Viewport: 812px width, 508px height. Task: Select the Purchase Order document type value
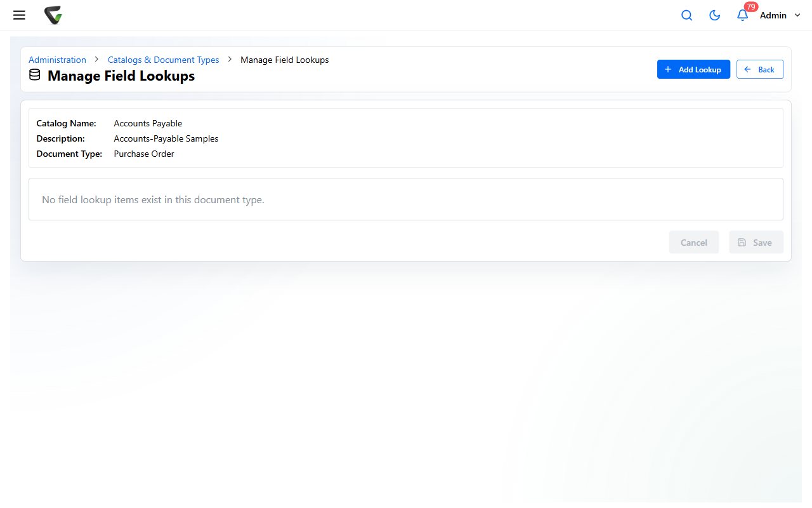144,154
